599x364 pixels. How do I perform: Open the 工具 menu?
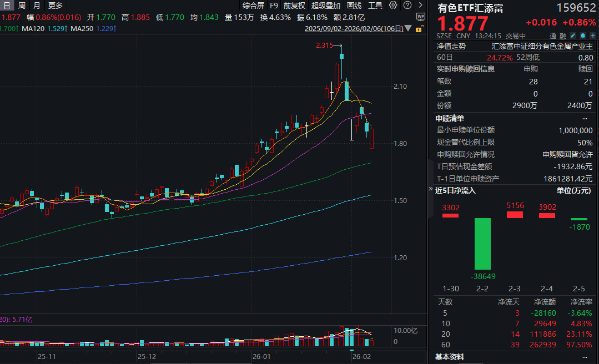[375, 6]
